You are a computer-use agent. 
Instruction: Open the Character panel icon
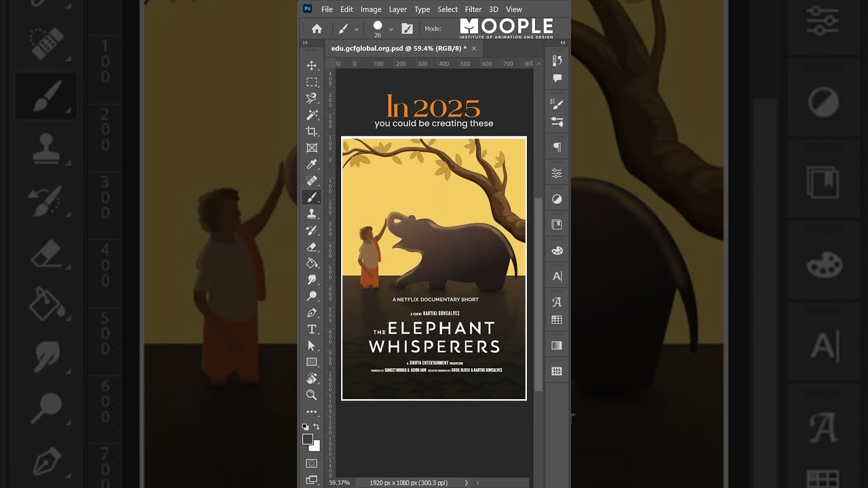tap(557, 277)
